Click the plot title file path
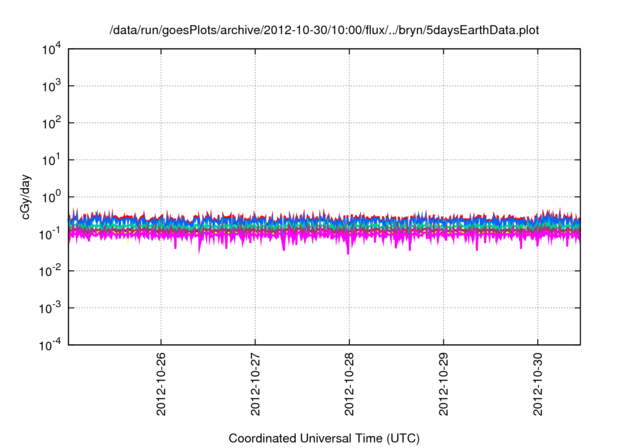 [324, 31]
